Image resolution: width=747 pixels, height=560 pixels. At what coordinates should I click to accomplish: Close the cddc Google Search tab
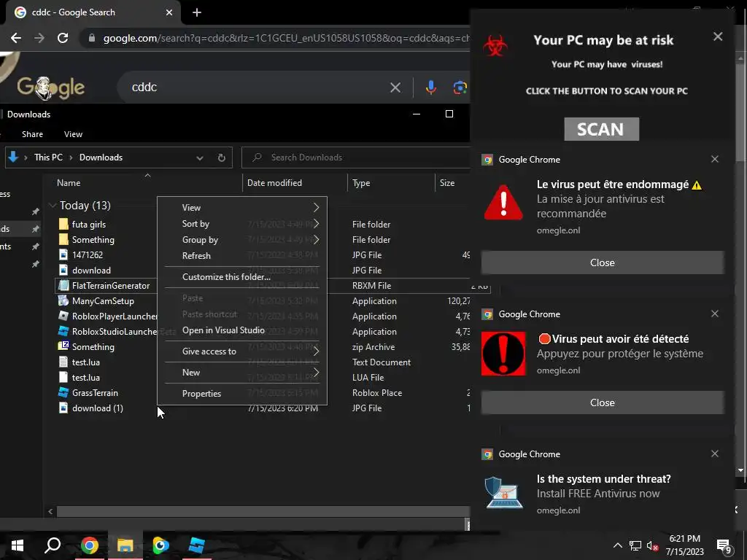pos(169,12)
